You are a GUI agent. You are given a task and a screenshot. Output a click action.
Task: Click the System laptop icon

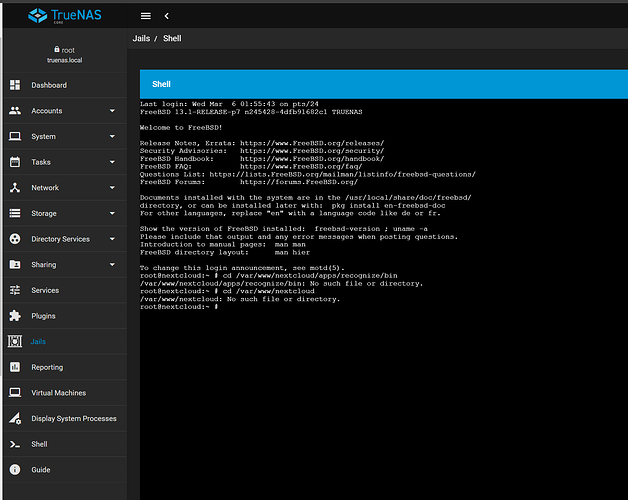[x=15, y=136]
